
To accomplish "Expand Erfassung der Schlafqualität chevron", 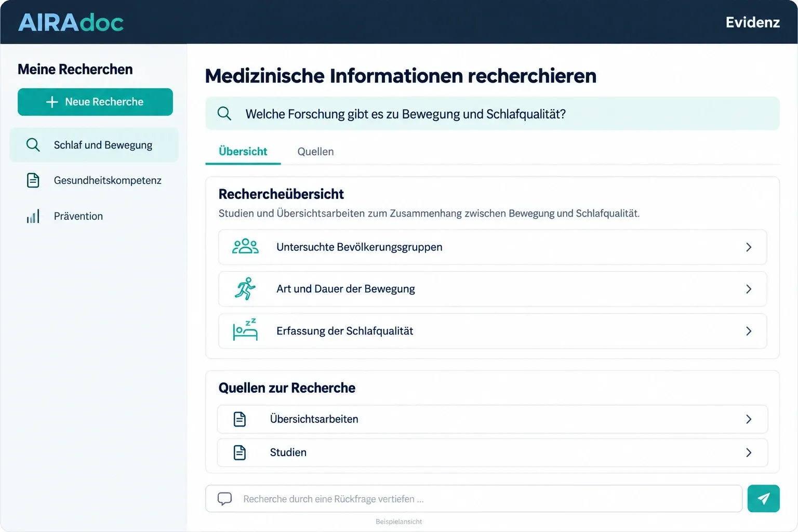I will point(749,331).
